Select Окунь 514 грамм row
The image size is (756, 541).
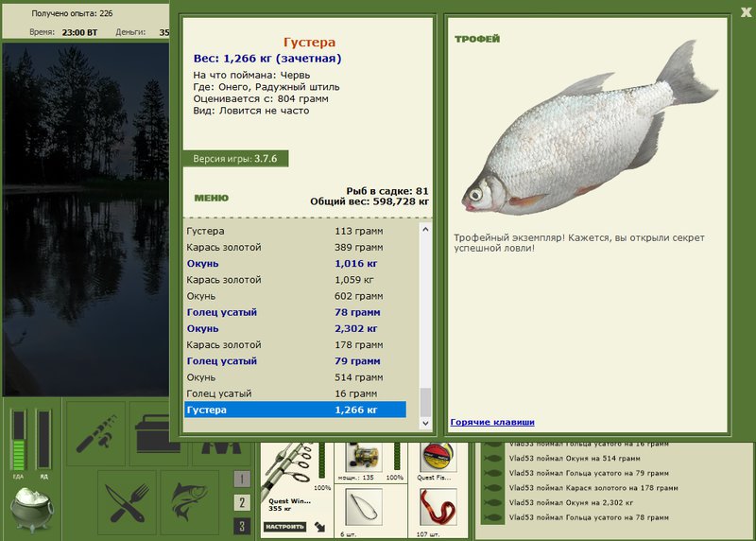(295, 377)
